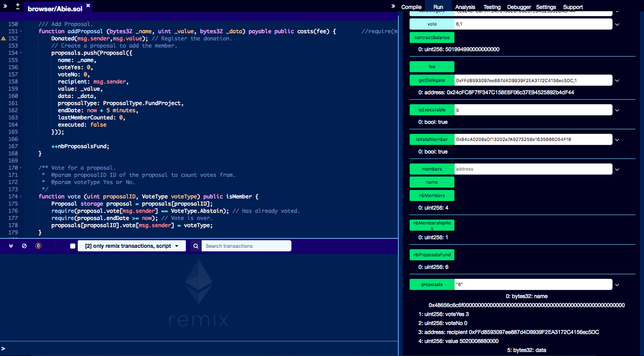The width and height of the screenshot is (644, 356).
Task: Call the members getter button
Action: pos(432,169)
